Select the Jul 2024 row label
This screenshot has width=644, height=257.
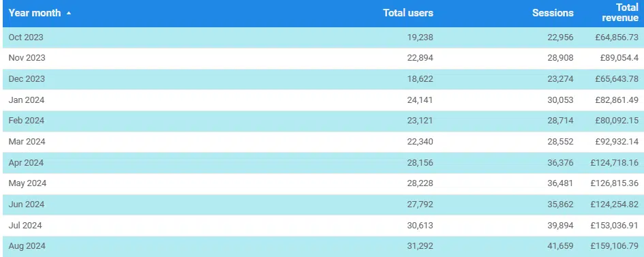(x=25, y=226)
